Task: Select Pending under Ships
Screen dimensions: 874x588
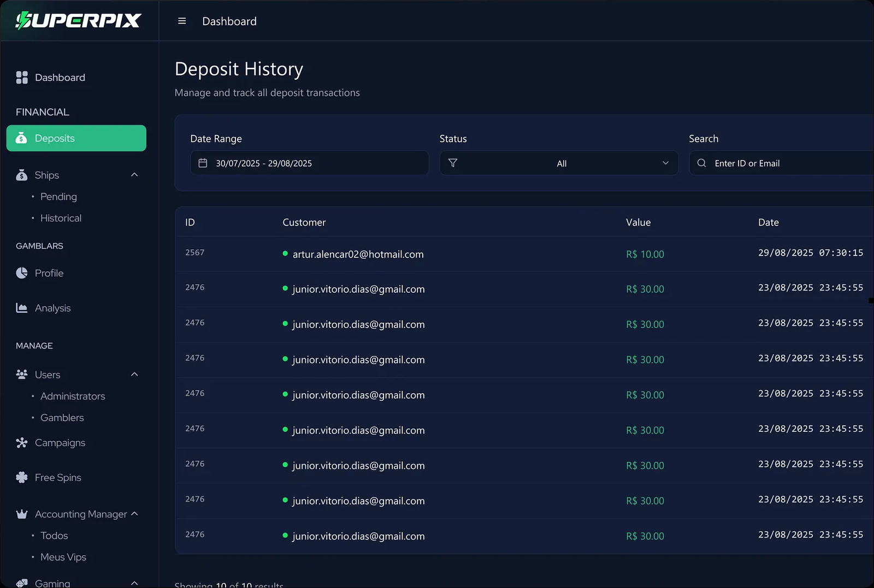Action: click(x=58, y=197)
